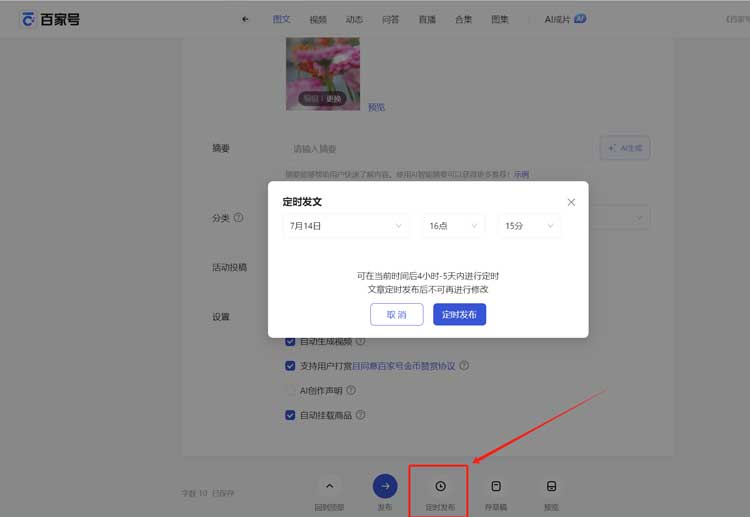This screenshot has width=750, height=517.
Task: Click the back arrow in the top navigation
Action: 245,19
